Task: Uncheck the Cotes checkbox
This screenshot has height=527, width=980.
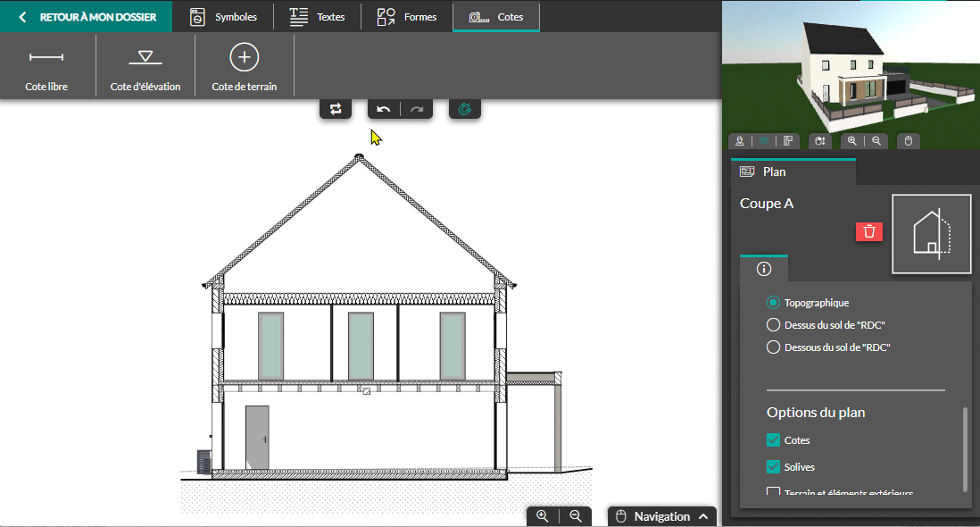Action: coord(773,440)
